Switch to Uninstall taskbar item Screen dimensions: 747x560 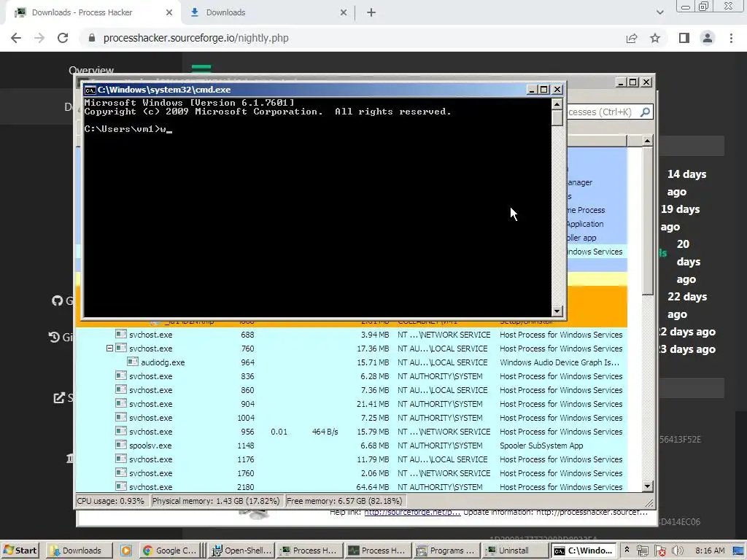point(516,551)
